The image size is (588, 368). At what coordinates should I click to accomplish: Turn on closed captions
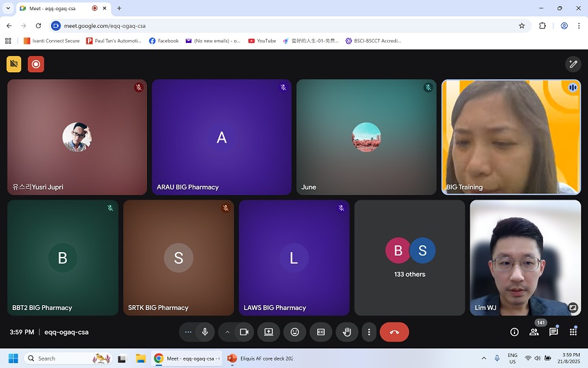point(321,332)
